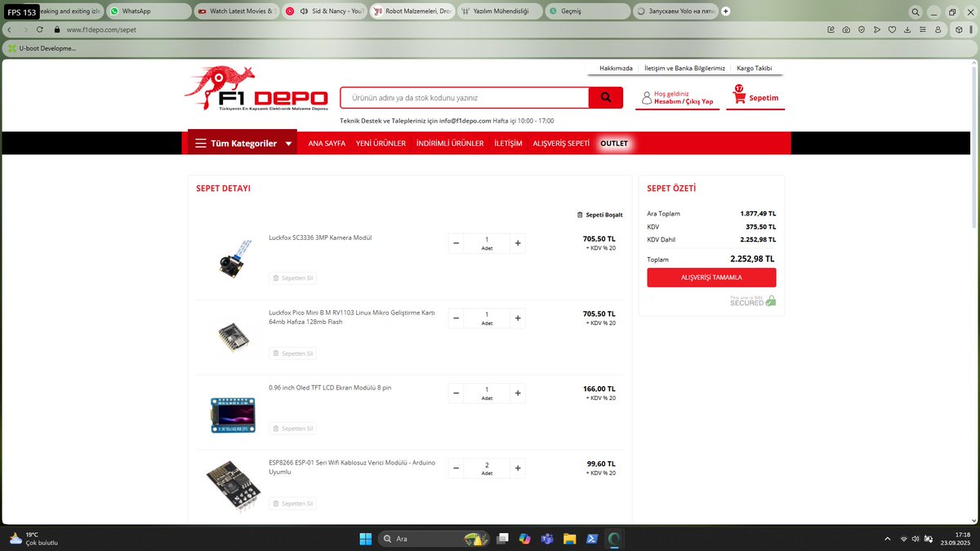Open Task View on the taskbar
The width and height of the screenshot is (980, 551).
pos(503,539)
